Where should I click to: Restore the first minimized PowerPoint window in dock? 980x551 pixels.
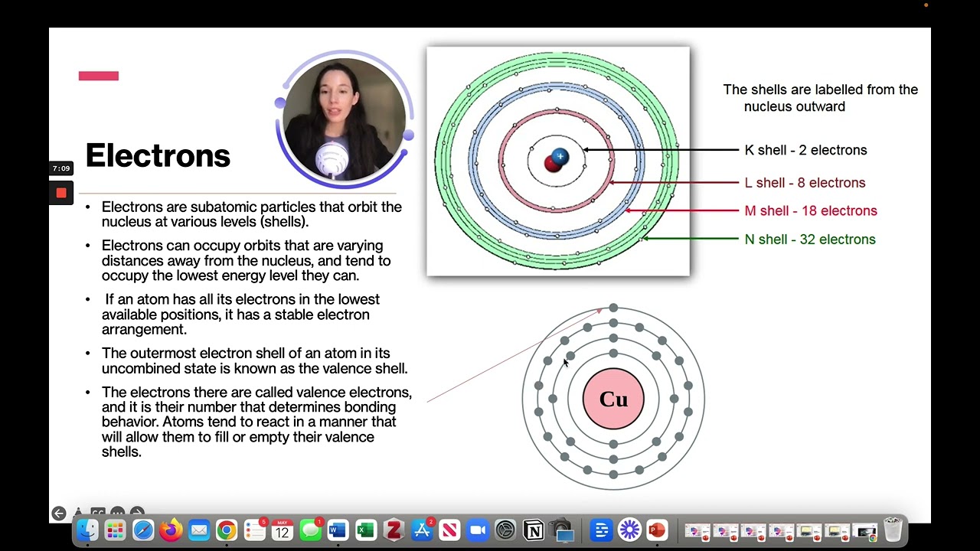(x=697, y=531)
